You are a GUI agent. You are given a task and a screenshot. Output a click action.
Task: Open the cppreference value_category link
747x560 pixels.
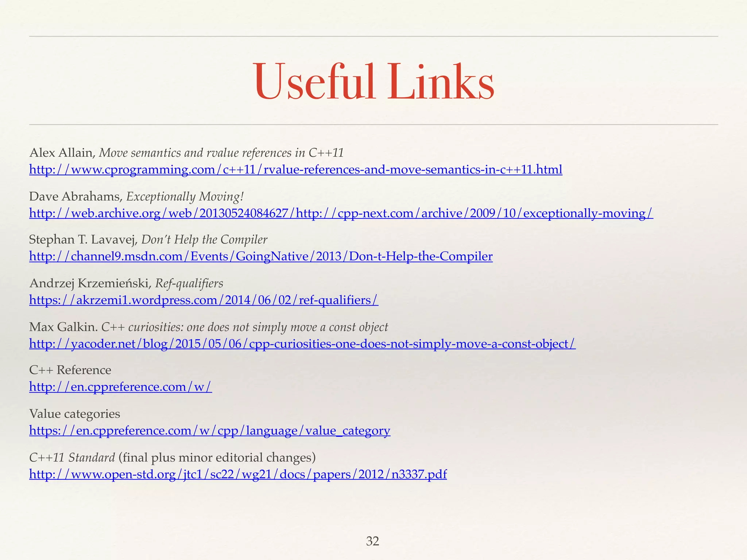click(210, 431)
